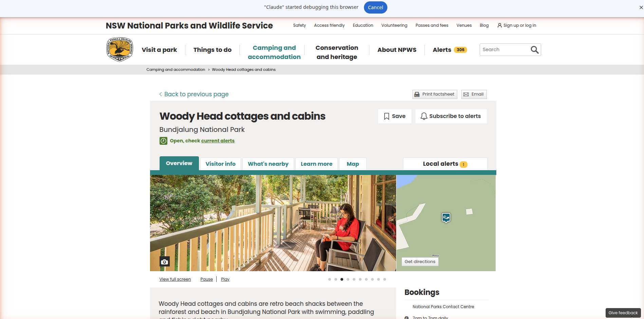
Task: Click the printer icon for factsheet
Action: coord(417,95)
